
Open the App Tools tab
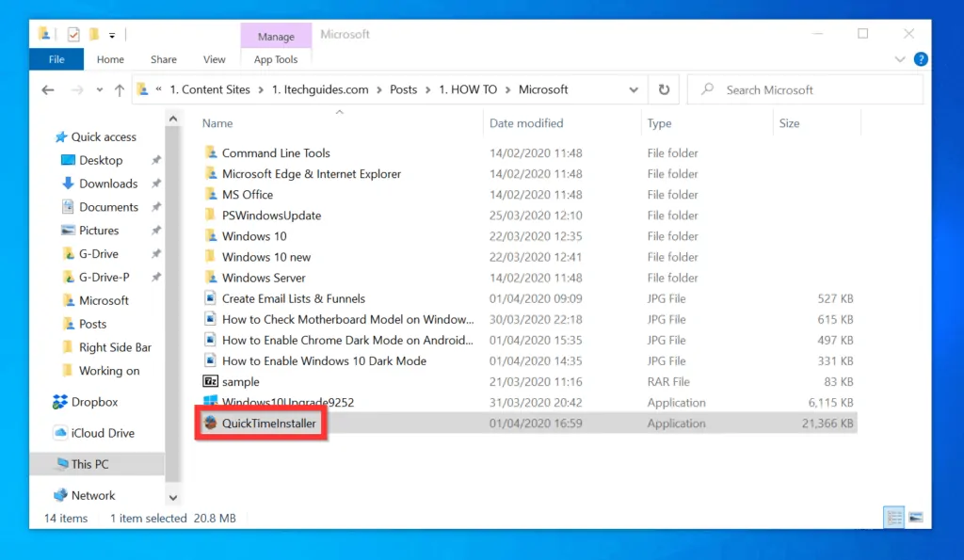tap(276, 59)
